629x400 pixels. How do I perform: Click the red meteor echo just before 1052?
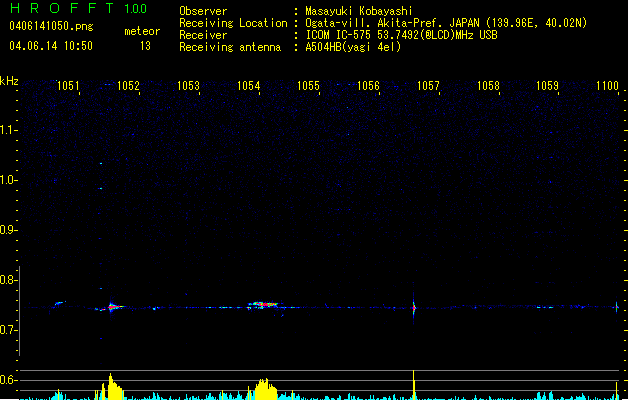click(114, 307)
